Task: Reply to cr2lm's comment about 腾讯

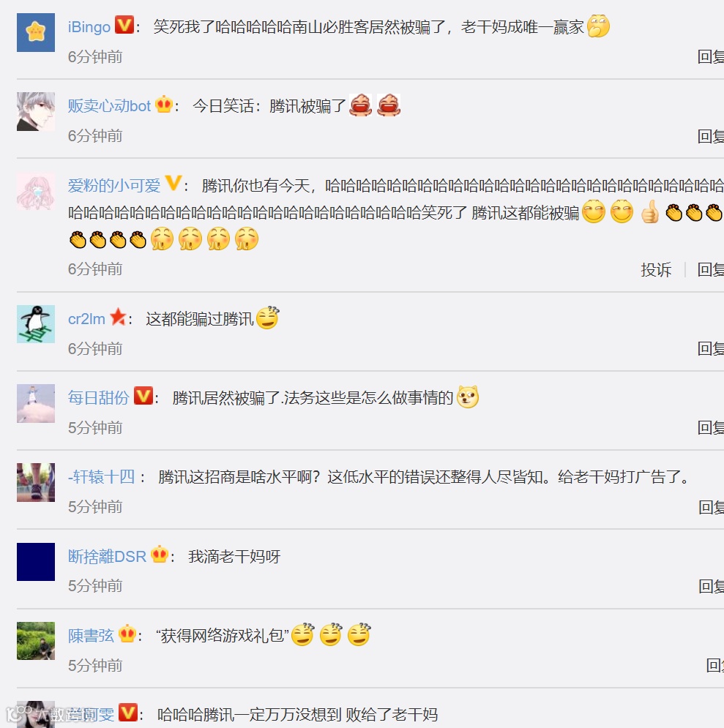Action: 711,349
